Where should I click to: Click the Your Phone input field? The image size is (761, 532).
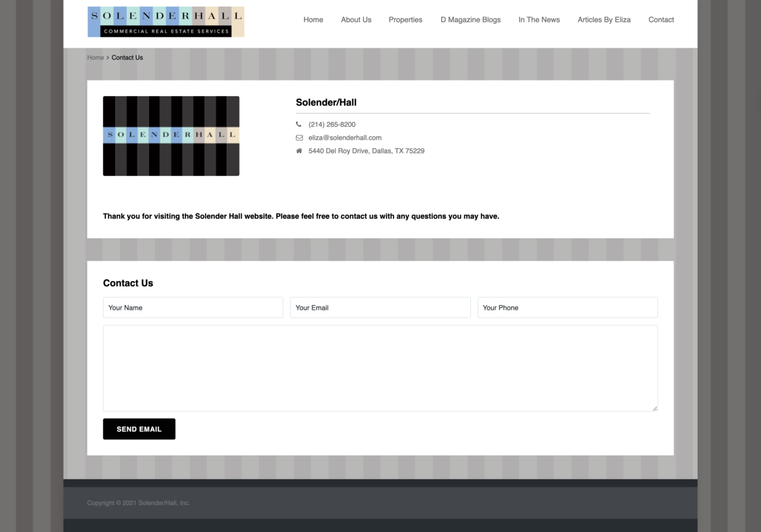click(x=567, y=307)
